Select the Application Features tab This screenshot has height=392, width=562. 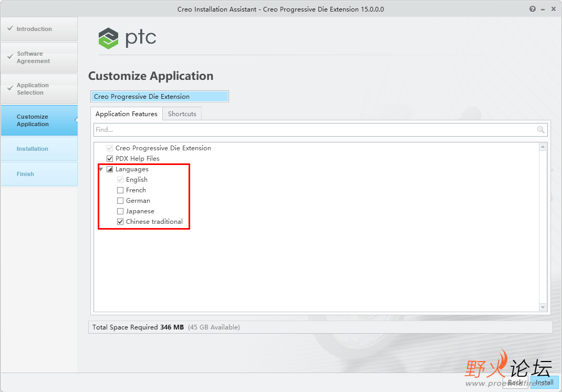click(127, 114)
